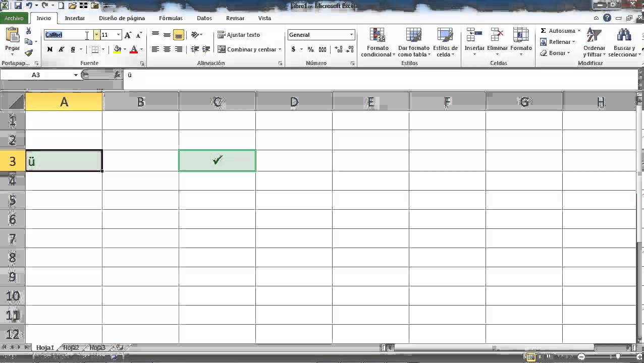Expand Combinar y centrar dropdown arrow
Viewport: 644px width, 363px height.
(280, 49)
